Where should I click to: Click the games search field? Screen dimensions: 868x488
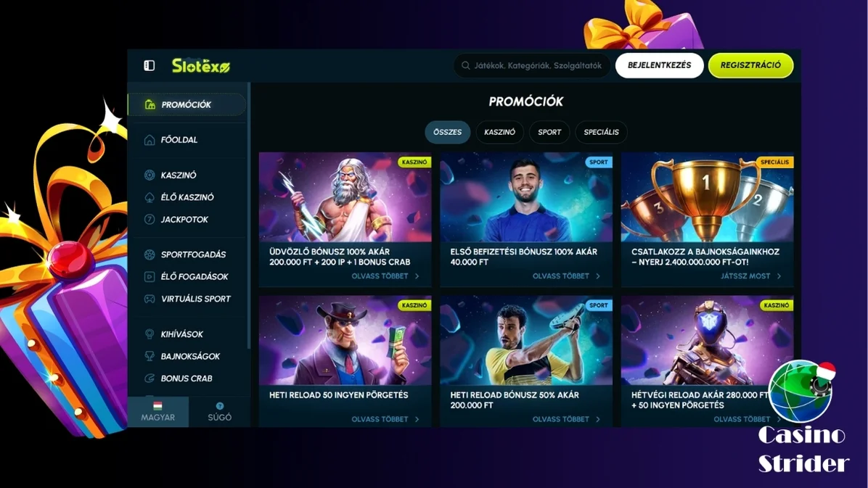tap(532, 65)
